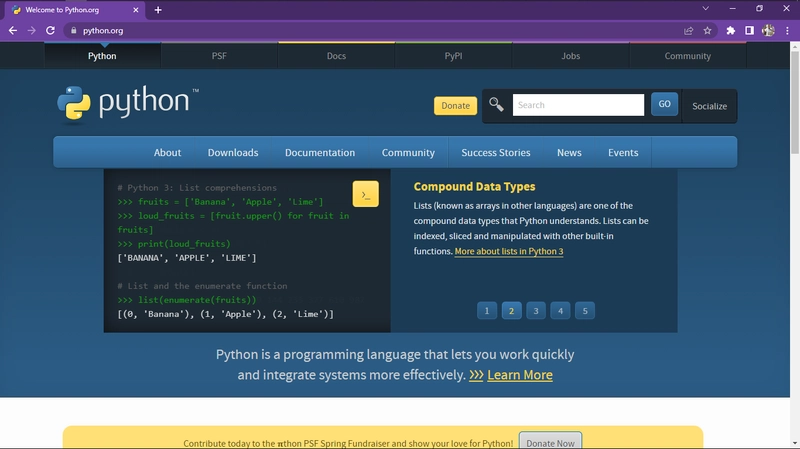Select the Community top-level tab
Viewport: 800px width, 449px height.
pyautogui.click(x=687, y=56)
